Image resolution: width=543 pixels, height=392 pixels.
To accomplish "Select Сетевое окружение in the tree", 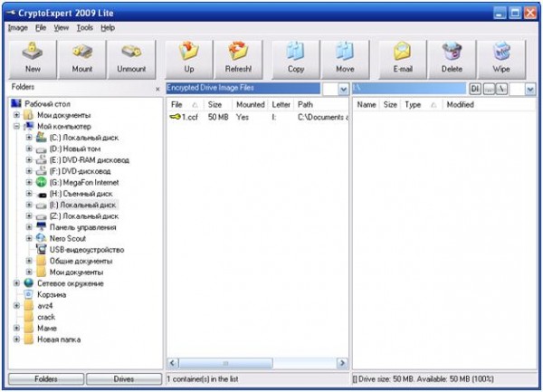I will pos(71,283).
